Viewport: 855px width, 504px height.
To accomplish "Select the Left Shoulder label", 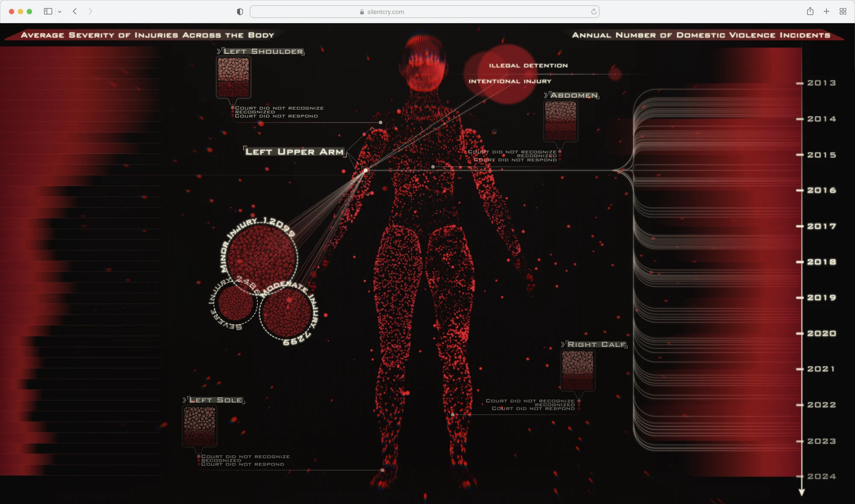I will [263, 51].
